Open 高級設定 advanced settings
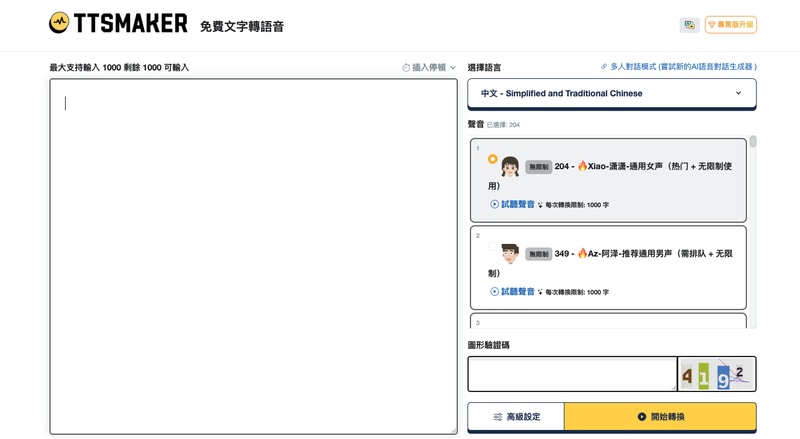800x439 pixels. (x=516, y=417)
